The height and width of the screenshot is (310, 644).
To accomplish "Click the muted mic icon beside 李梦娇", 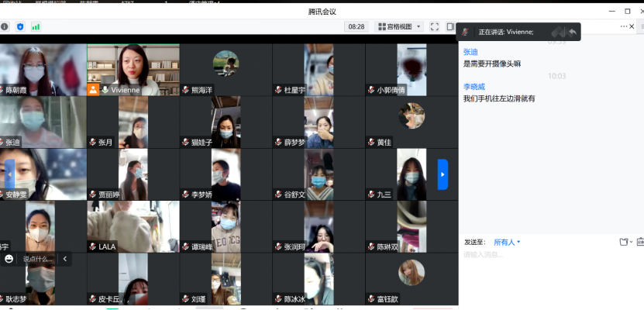I will [x=185, y=195].
